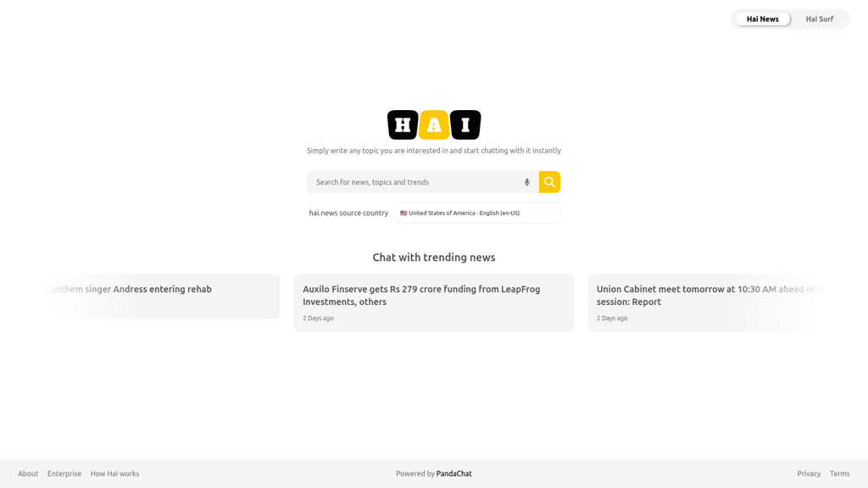Open the Privacy link
This screenshot has height=488, width=868.
point(809,474)
